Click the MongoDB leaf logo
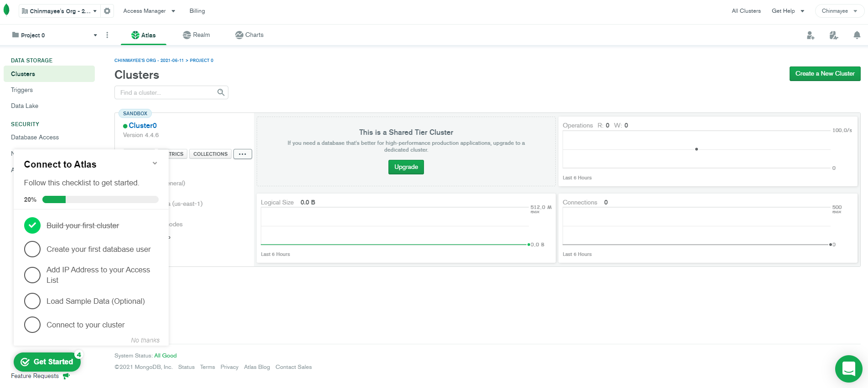The height and width of the screenshot is (388, 868). pos(6,10)
